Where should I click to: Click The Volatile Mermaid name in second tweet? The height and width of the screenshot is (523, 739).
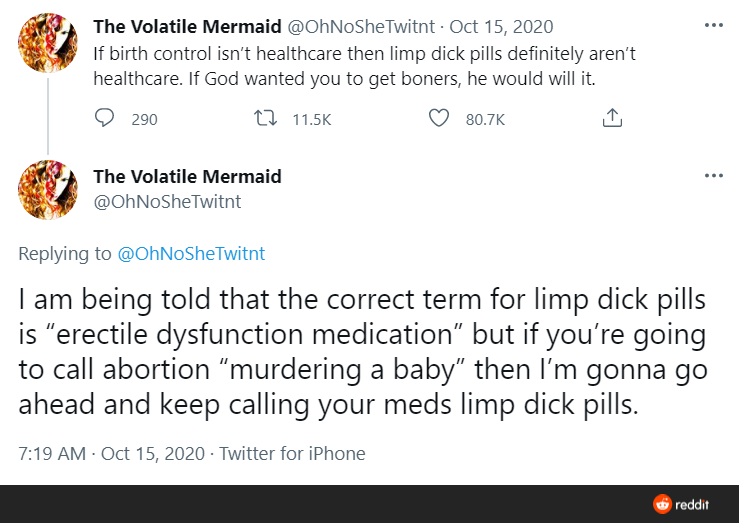(x=187, y=177)
